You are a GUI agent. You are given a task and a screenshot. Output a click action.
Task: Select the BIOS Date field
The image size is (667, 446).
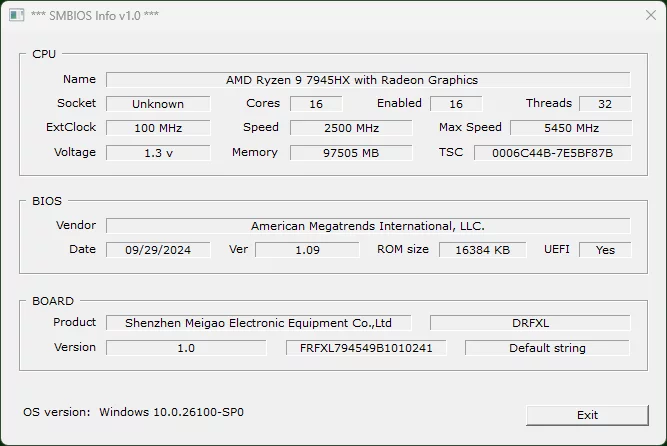[x=158, y=250]
